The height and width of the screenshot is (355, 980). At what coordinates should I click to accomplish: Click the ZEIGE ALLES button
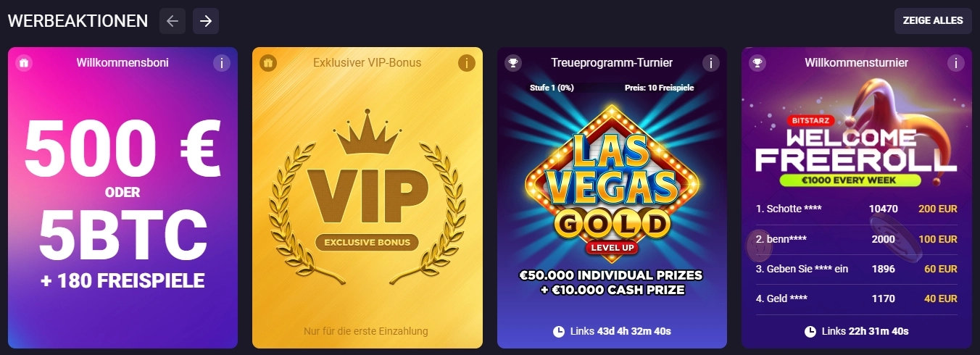click(933, 21)
